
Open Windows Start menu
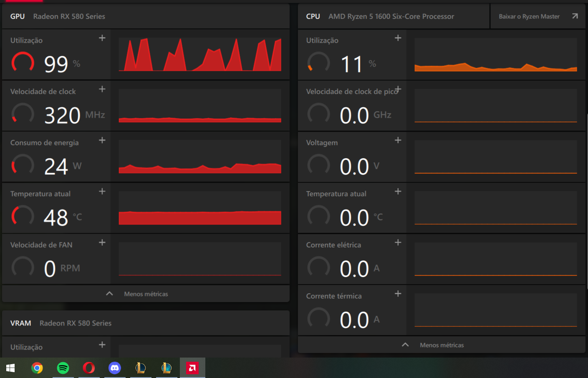pyautogui.click(x=10, y=368)
